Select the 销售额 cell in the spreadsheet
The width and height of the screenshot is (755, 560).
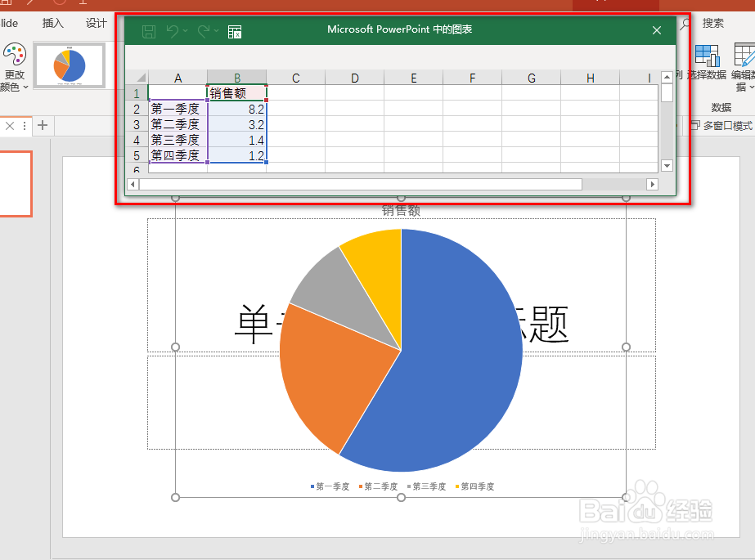[x=236, y=92]
